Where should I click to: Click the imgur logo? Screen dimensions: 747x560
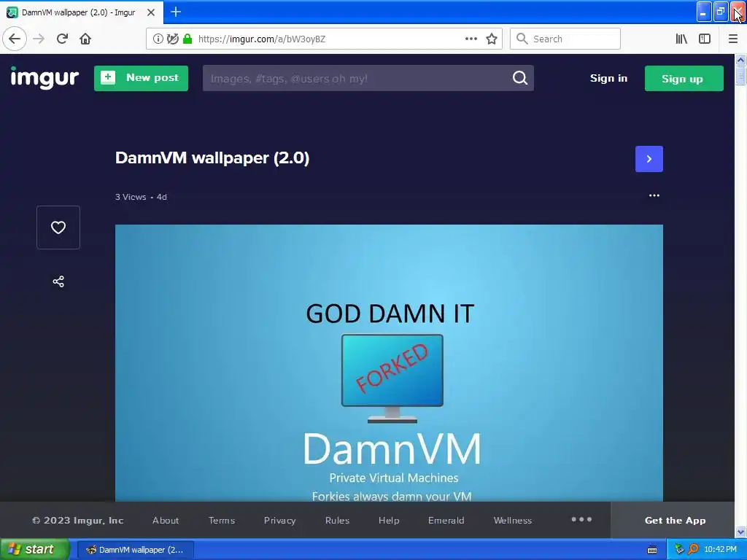pyautogui.click(x=44, y=77)
